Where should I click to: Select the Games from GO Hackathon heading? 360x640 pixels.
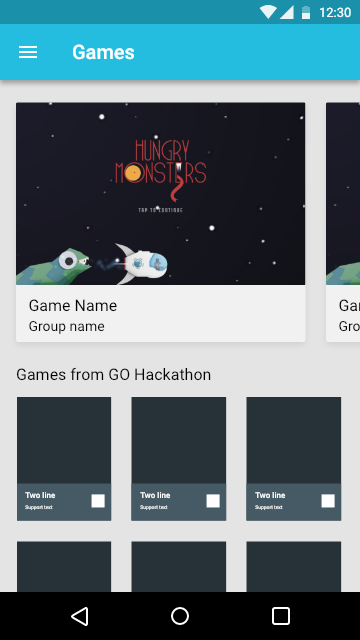113,375
